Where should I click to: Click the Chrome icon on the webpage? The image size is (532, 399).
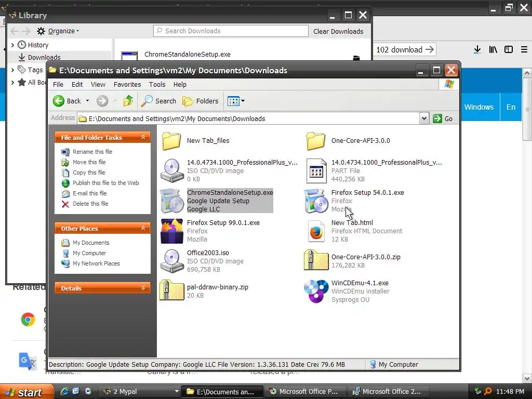coord(28,320)
